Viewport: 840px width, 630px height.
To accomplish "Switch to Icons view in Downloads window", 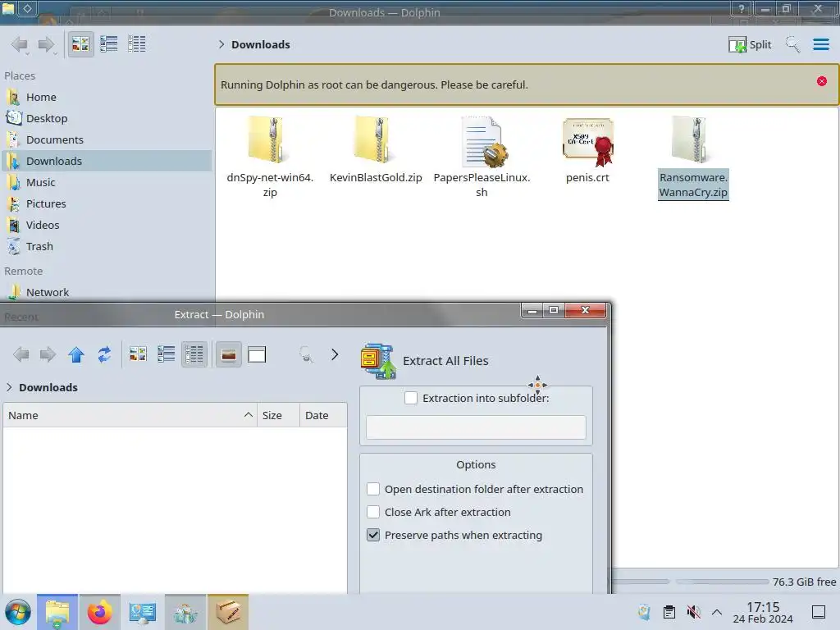I will click(x=80, y=44).
